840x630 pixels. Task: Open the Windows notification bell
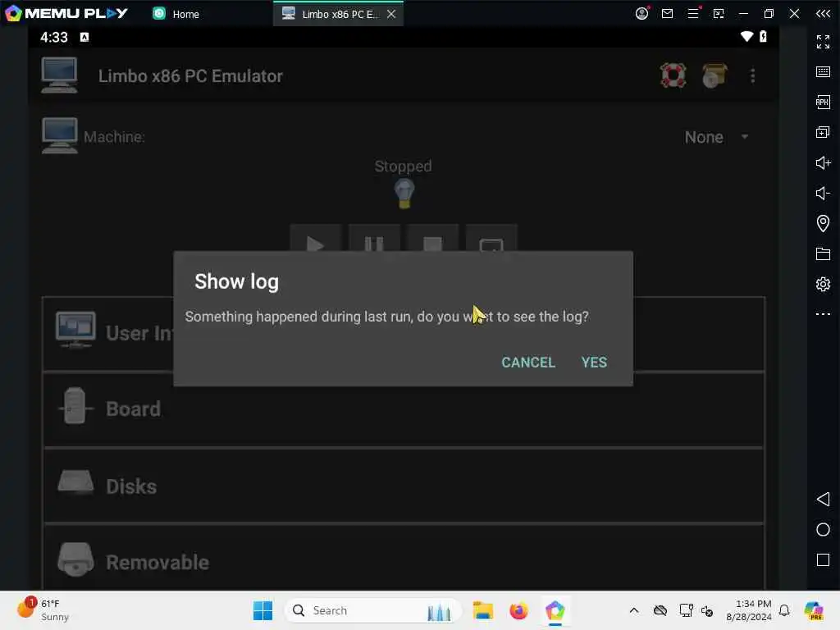(784, 610)
